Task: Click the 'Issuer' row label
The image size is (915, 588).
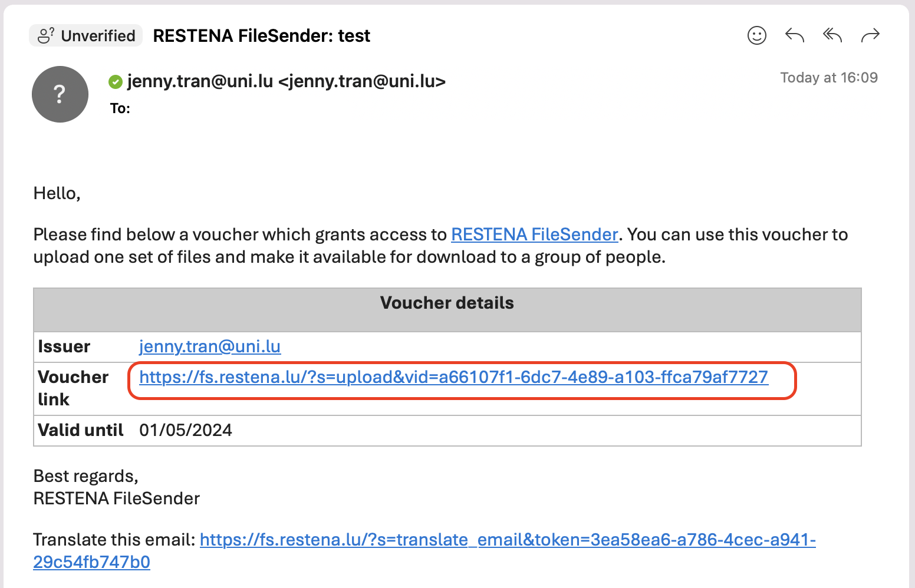Action: pyautogui.click(x=64, y=346)
